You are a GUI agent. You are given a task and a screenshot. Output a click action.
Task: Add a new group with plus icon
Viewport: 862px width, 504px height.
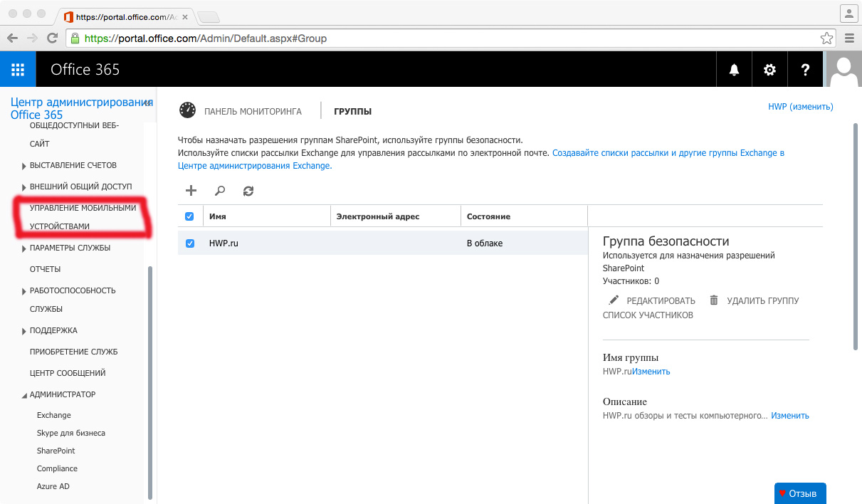pyautogui.click(x=191, y=190)
